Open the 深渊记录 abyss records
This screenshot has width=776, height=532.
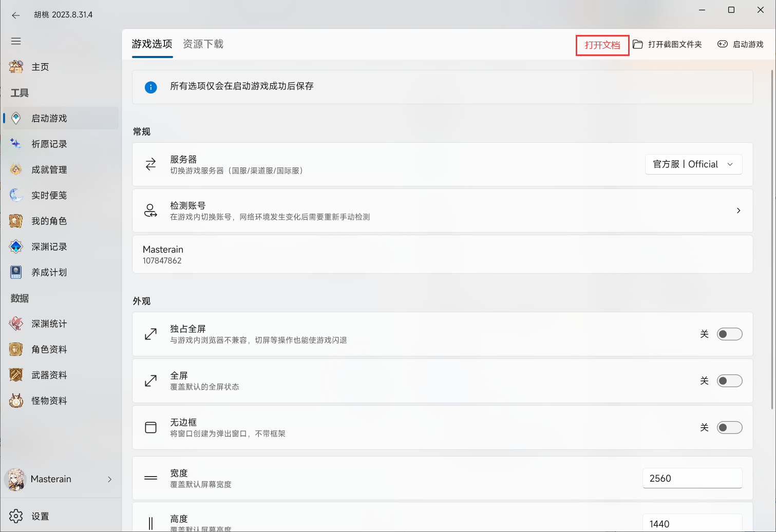point(49,246)
